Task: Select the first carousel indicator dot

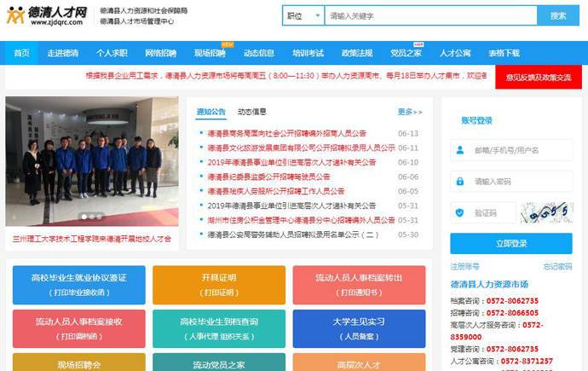Action: click(84, 217)
